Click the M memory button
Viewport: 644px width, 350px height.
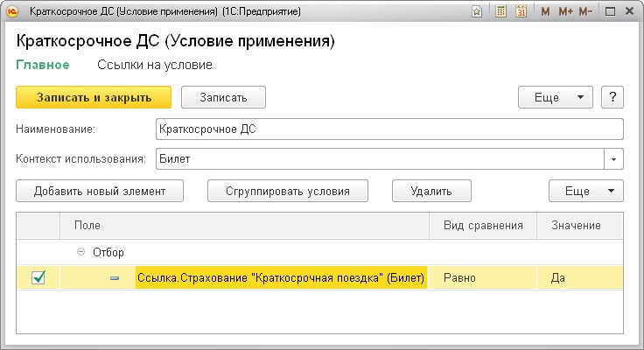pos(546,12)
